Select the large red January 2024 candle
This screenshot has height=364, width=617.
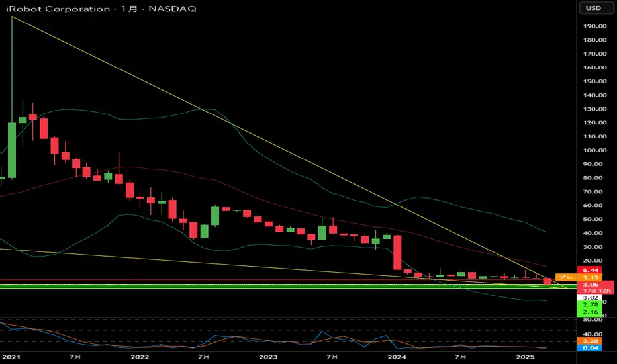click(397, 252)
